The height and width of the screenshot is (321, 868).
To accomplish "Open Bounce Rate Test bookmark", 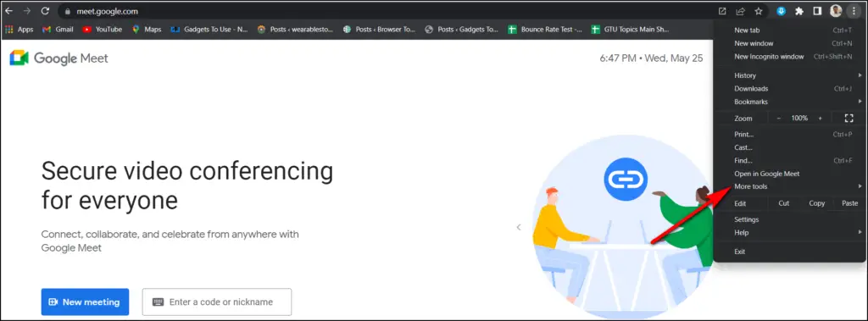I will coord(545,30).
